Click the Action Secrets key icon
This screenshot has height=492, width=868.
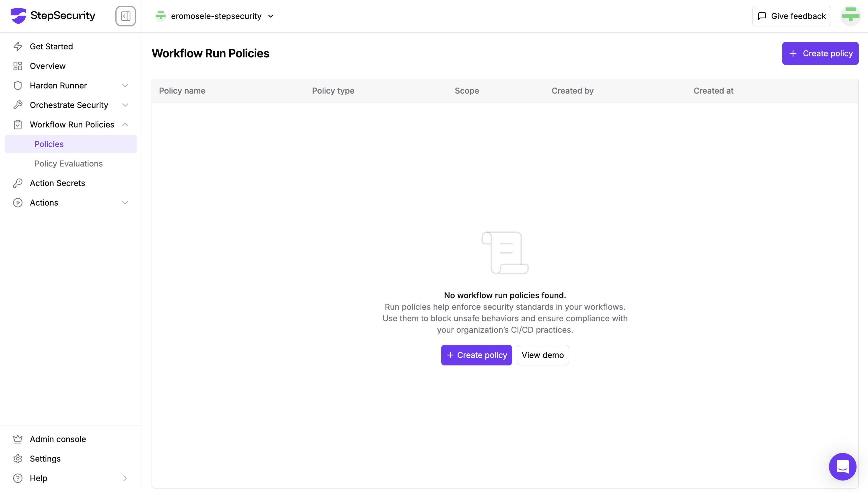18,183
